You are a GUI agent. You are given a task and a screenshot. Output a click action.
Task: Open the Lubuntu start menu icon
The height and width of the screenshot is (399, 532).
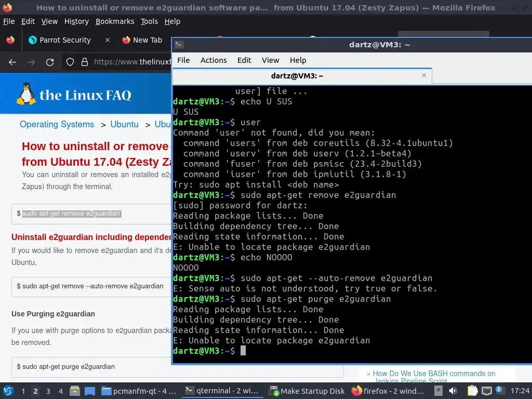click(8, 391)
